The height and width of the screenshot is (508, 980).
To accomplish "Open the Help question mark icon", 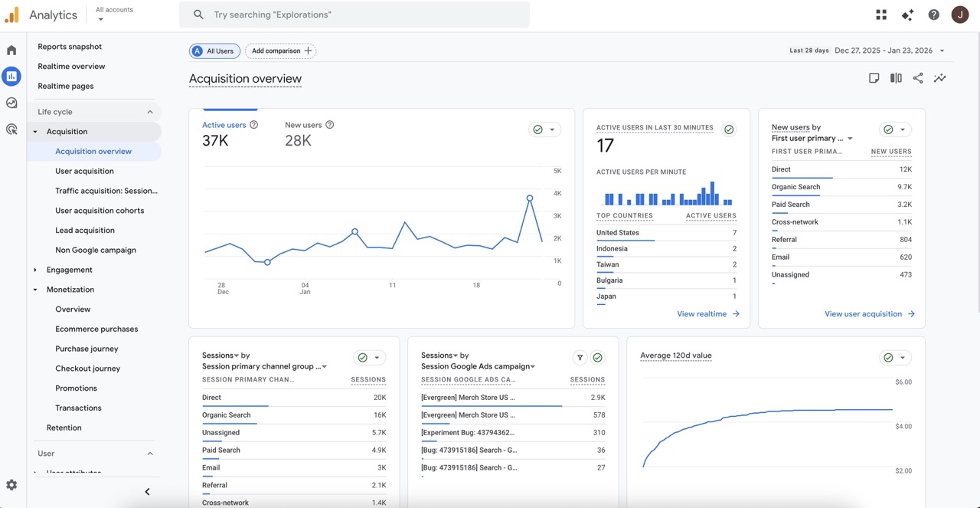I will [x=933, y=15].
